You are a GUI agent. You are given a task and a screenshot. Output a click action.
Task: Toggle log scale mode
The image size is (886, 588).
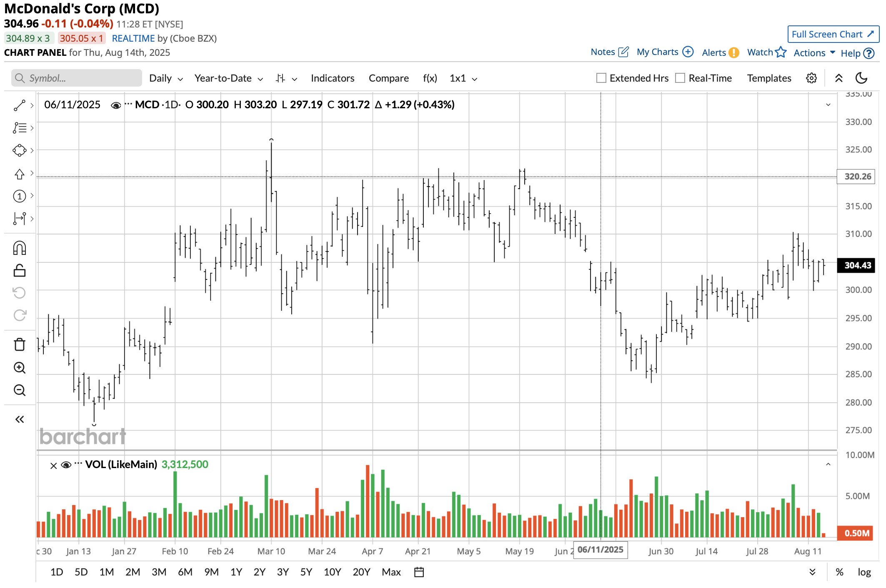pos(864,572)
